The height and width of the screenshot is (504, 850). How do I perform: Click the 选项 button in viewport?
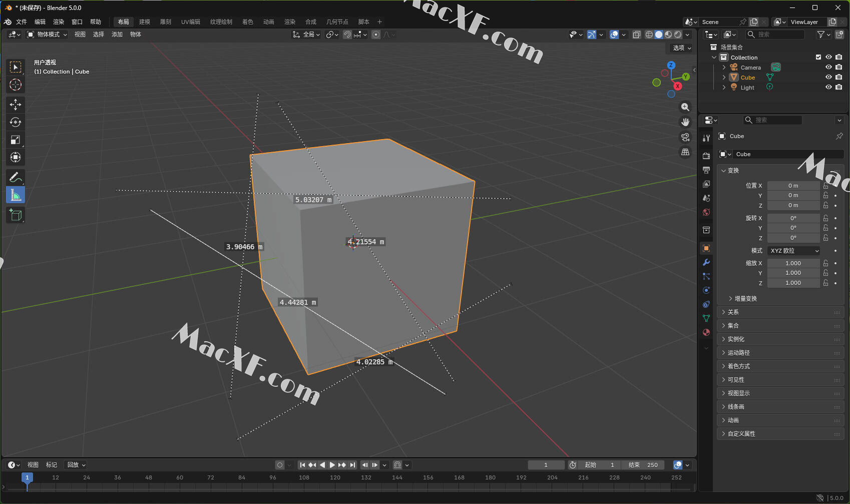[681, 48]
